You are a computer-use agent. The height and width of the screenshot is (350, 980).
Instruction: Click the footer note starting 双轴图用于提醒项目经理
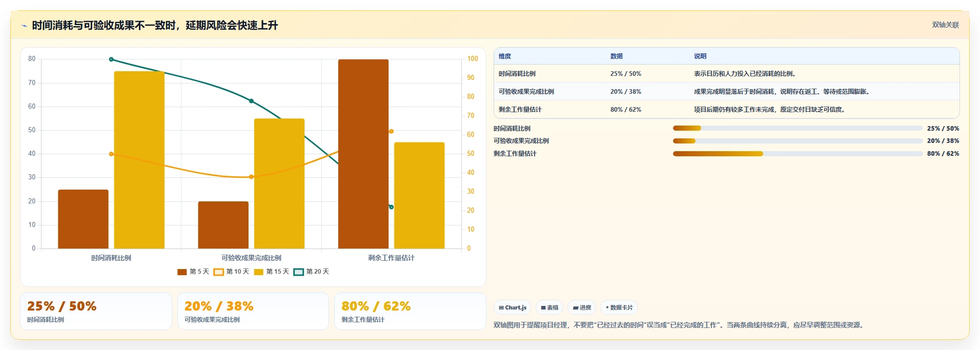coord(679,325)
